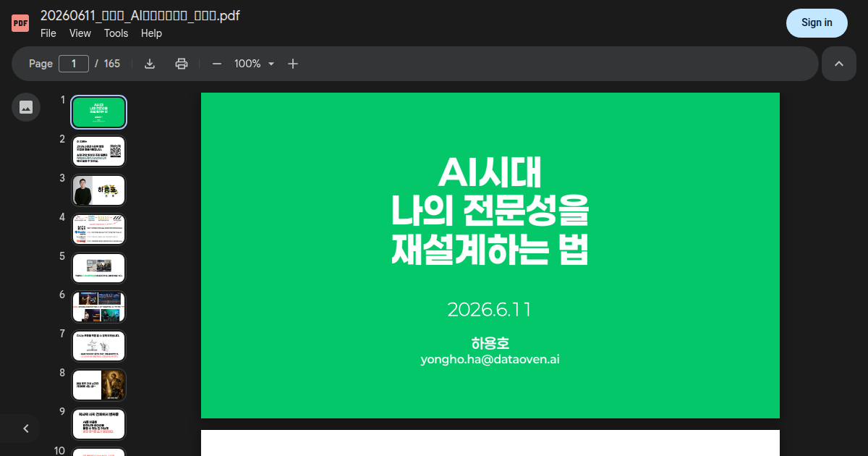Select page 5 thumbnail
The image size is (868, 456).
click(99, 268)
